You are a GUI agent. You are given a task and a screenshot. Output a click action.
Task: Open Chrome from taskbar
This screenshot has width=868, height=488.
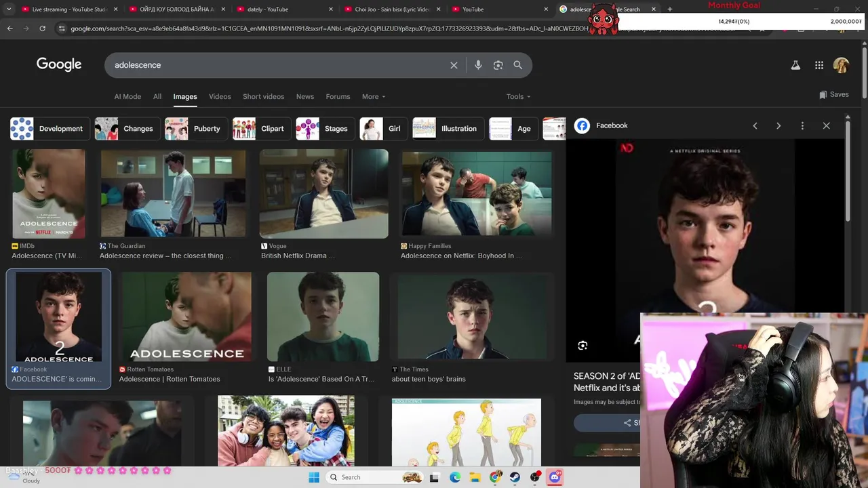[x=496, y=477]
